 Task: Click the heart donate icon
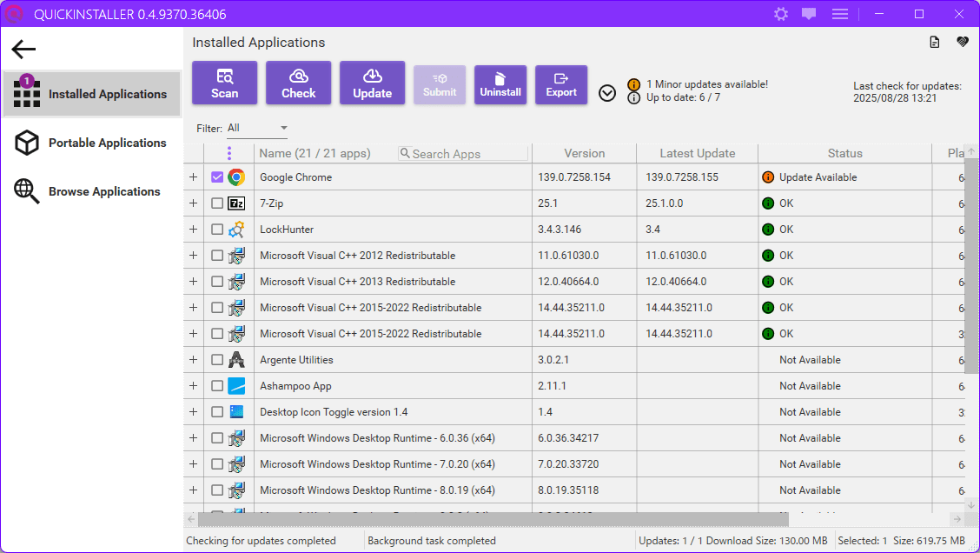[963, 42]
